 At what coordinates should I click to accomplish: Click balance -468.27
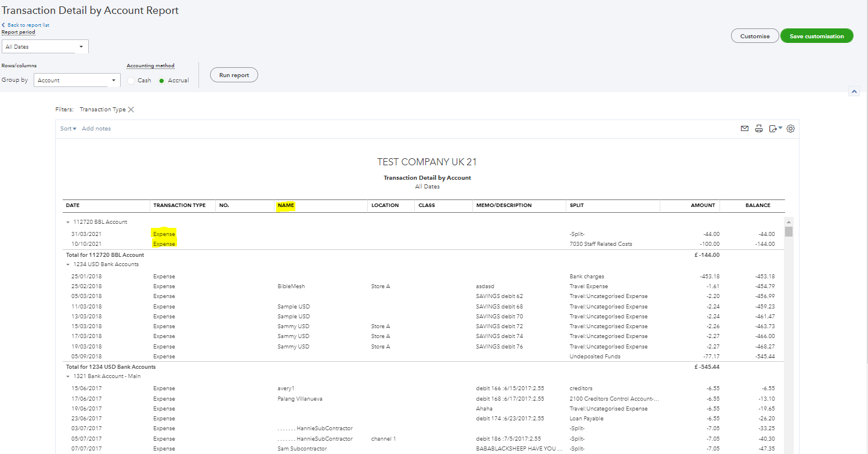(764, 347)
